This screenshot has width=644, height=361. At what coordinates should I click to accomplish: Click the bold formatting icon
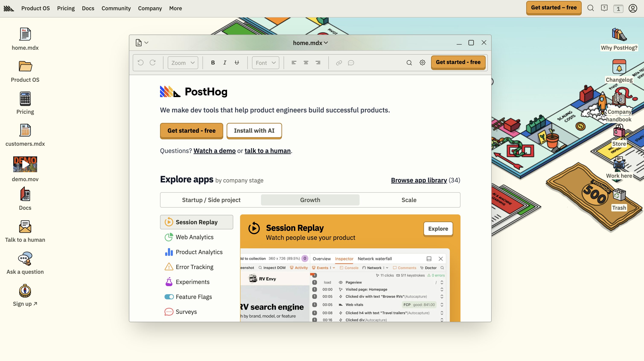(x=213, y=63)
